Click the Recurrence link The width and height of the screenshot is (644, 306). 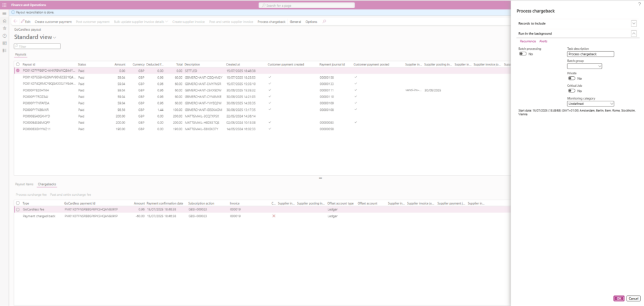tap(528, 41)
